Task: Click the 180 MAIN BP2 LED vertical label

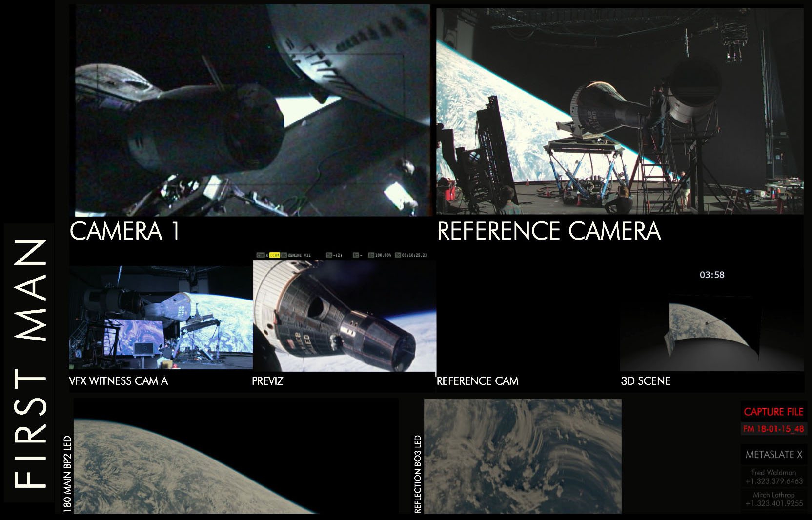Action: pos(67,474)
